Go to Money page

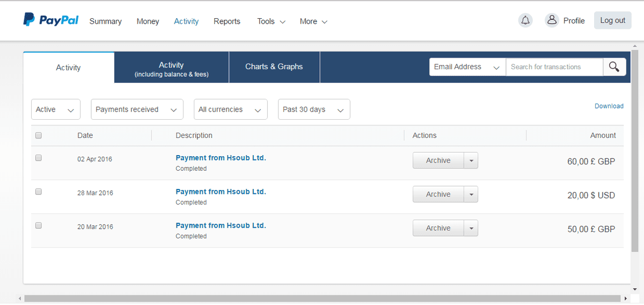[x=148, y=21]
